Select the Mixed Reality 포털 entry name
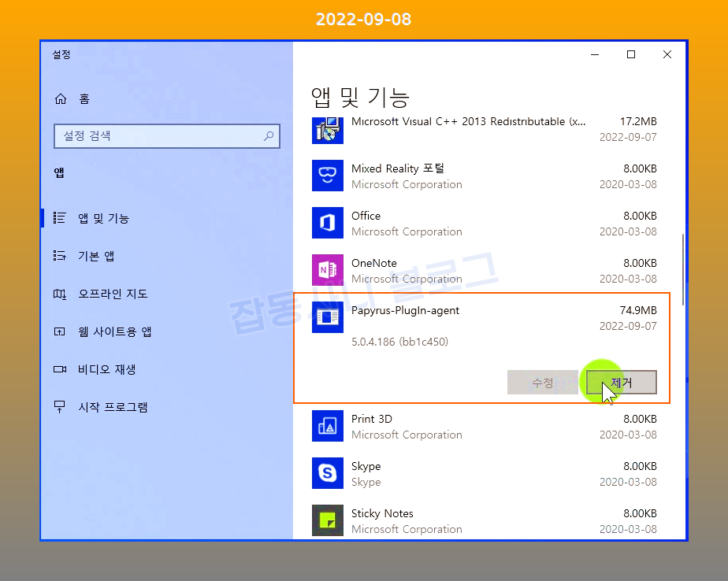This screenshot has height=581, width=728. 398,168
